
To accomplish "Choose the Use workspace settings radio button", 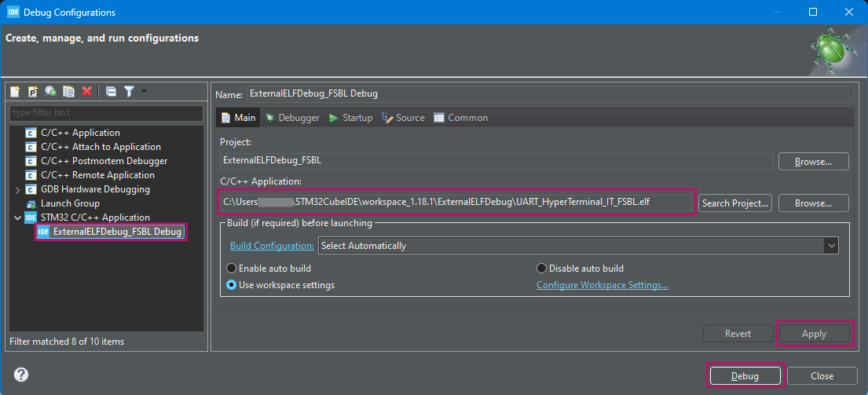I will (x=232, y=285).
